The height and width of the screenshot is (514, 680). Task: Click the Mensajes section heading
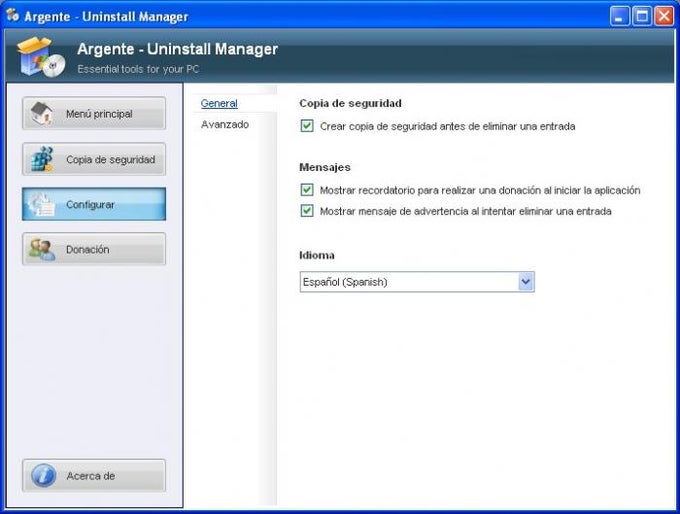[x=325, y=167]
